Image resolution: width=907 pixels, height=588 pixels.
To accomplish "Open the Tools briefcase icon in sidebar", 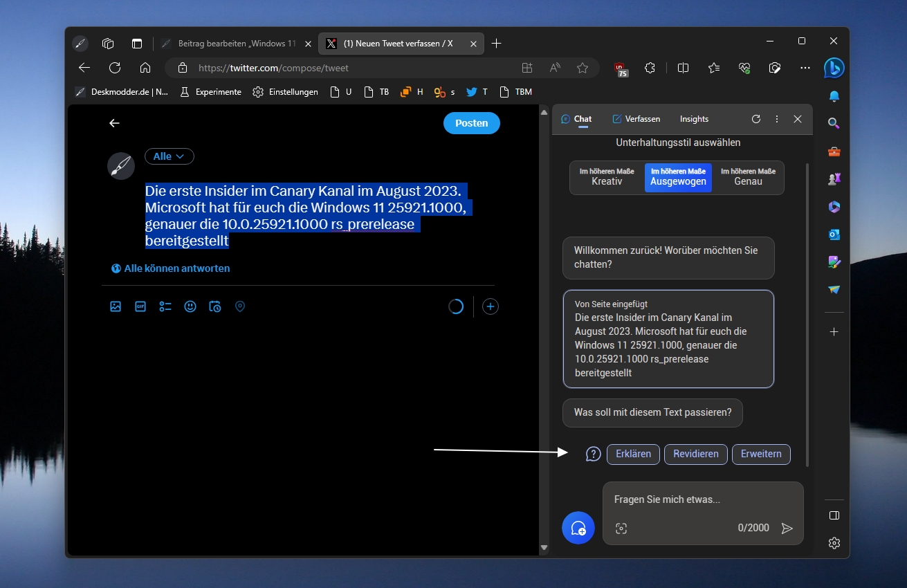I will pos(834,151).
